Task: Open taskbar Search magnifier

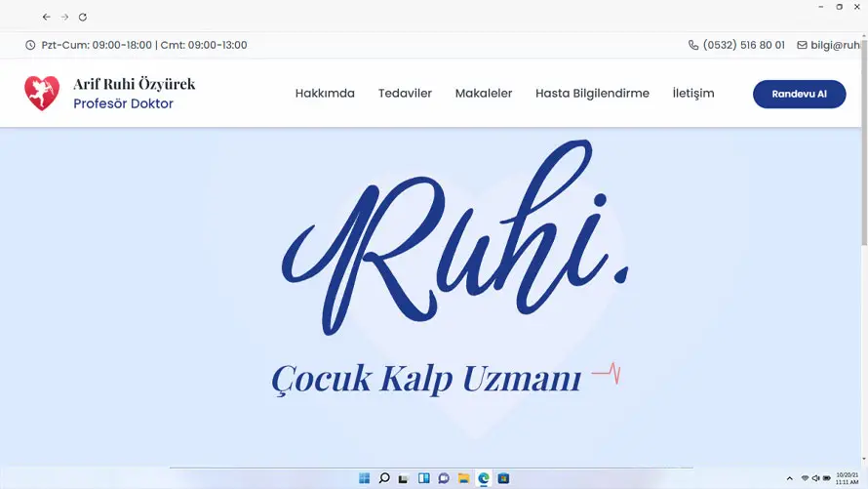Action: (384, 478)
